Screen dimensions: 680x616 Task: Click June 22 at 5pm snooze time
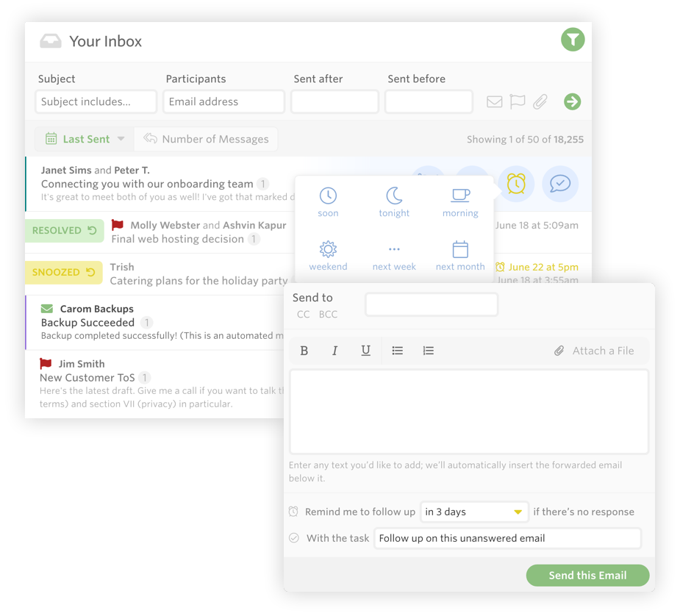coord(537,267)
